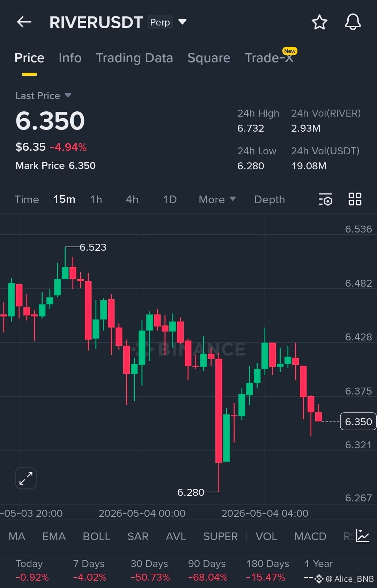Tap Today's -0.92% performance

[x=32, y=577]
